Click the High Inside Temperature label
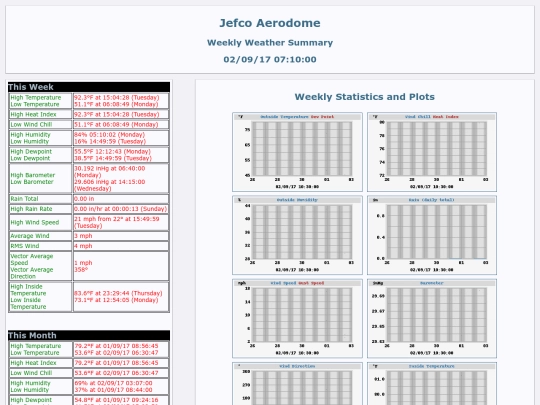Image resolution: width=540 pixels, height=405 pixels. (28, 290)
